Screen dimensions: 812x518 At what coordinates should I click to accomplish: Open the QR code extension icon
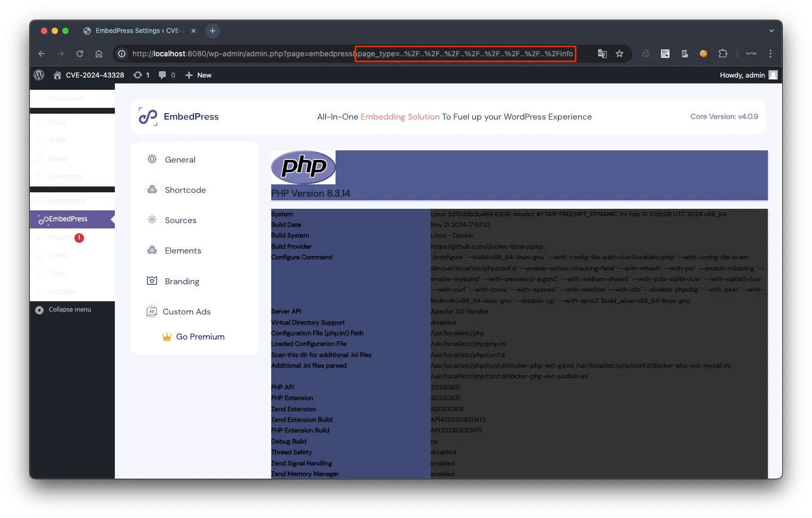point(665,54)
